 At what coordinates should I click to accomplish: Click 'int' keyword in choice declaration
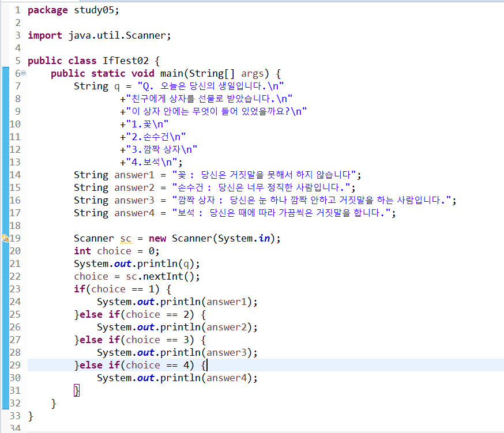click(82, 251)
